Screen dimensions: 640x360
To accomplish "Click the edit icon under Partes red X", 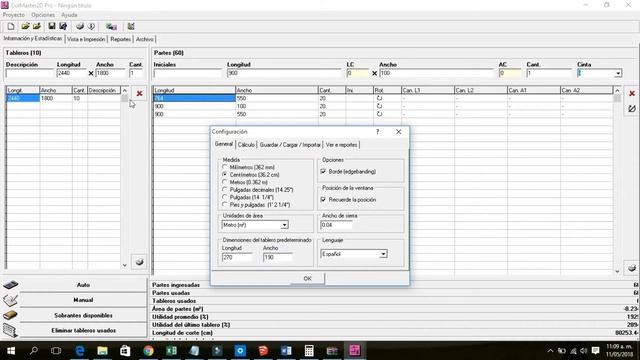I will tap(632, 109).
